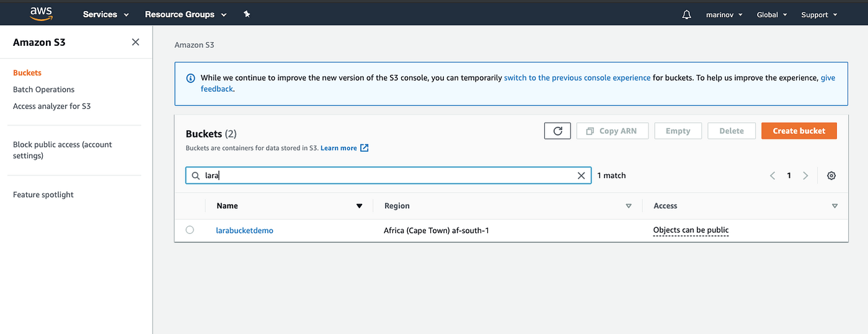Open the notifications bell

coord(686,15)
